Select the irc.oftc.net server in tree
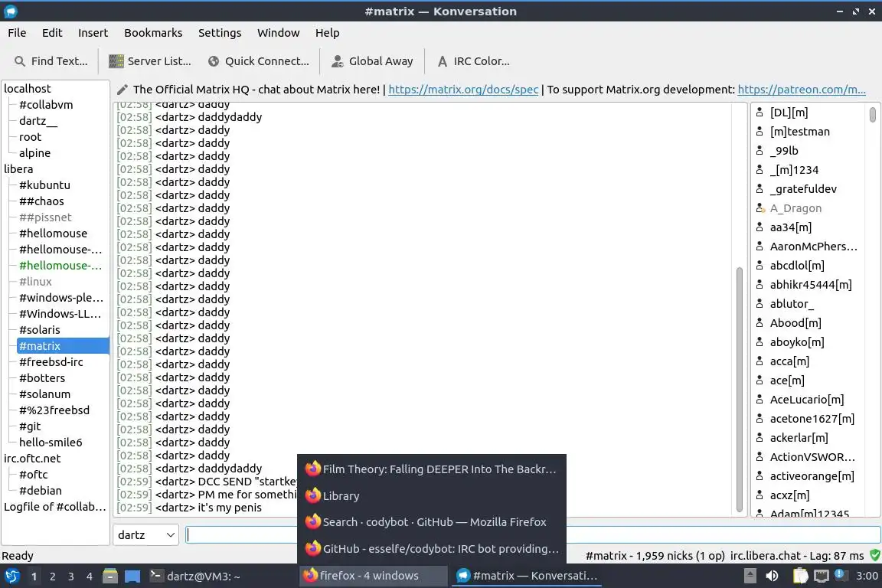 coord(32,459)
